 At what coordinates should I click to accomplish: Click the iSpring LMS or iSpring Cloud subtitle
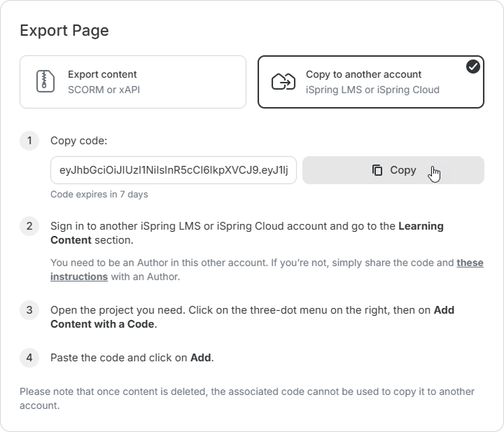(x=372, y=90)
